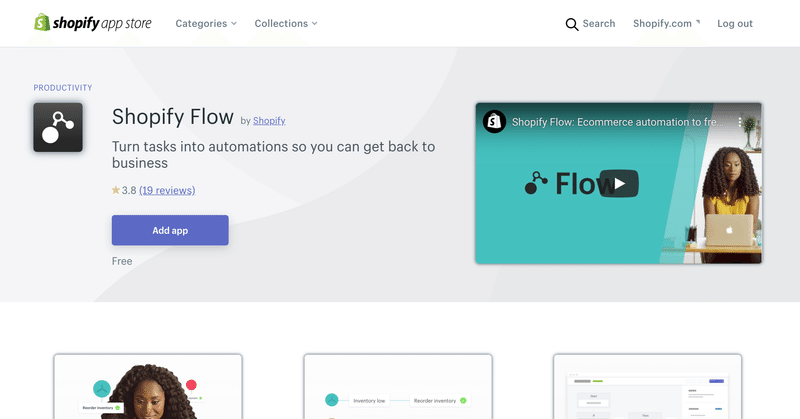This screenshot has width=800, height=419.
Task: Open the Shopify developer link
Action: pyautogui.click(x=269, y=120)
